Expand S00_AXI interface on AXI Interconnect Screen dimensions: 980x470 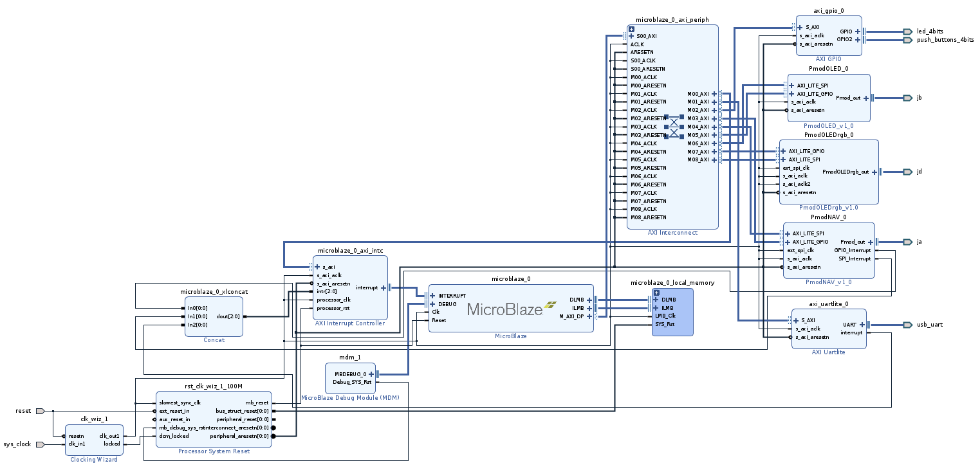(x=631, y=36)
